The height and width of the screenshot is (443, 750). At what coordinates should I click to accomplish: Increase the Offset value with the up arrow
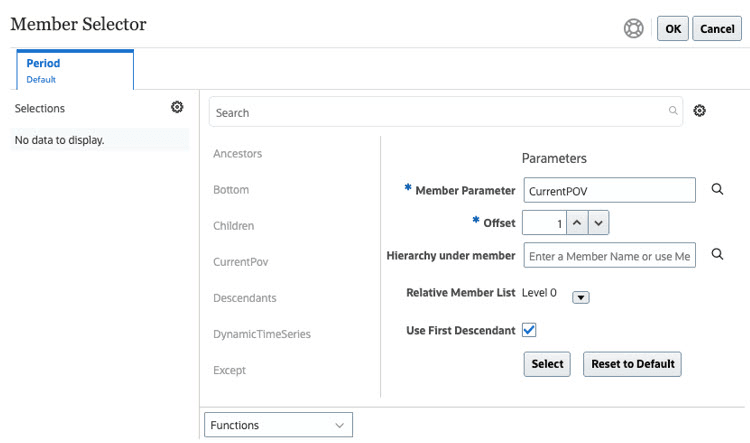(x=577, y=223)
